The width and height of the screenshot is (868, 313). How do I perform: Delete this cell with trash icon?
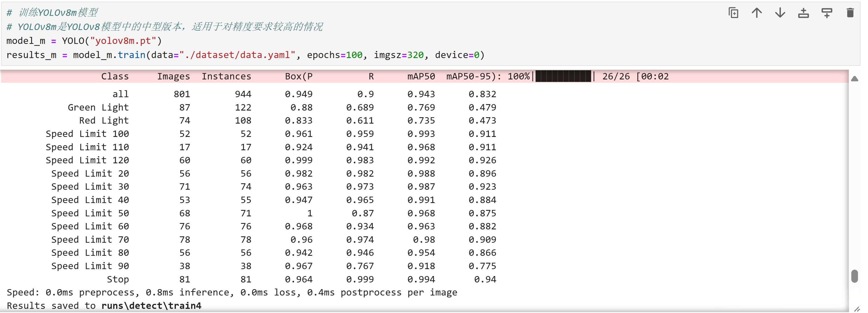point(850,13)
